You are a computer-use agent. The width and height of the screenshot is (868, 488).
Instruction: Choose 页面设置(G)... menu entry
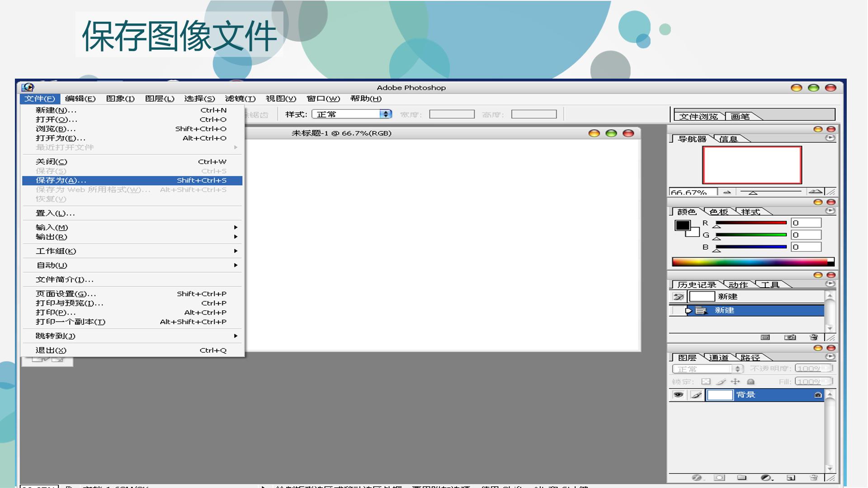132,294
